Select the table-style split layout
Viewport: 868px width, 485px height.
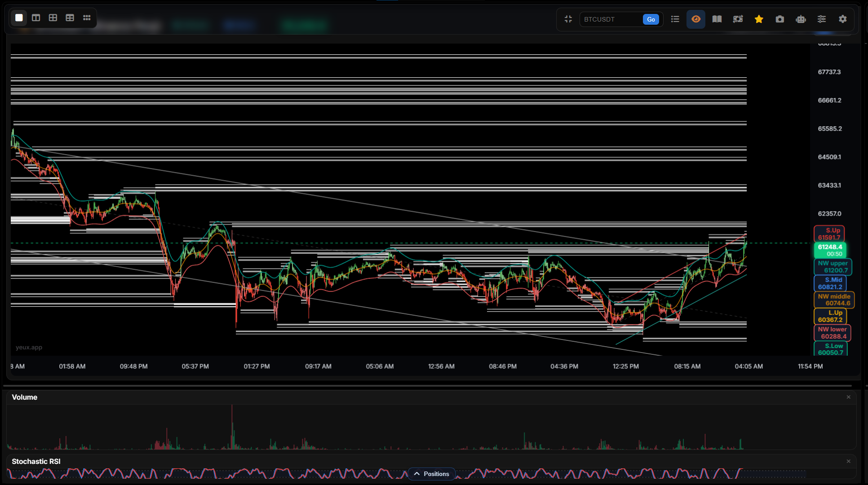[x=70, y=18]
